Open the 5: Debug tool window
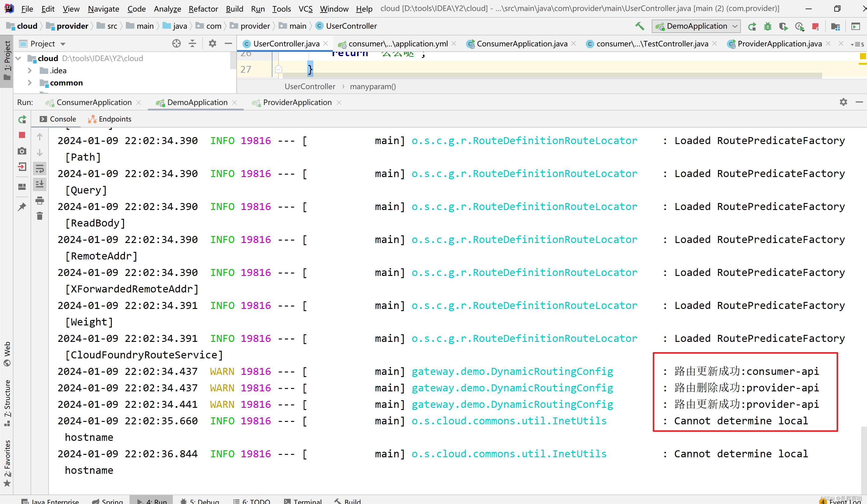867x504 pixels. (199, 501)
